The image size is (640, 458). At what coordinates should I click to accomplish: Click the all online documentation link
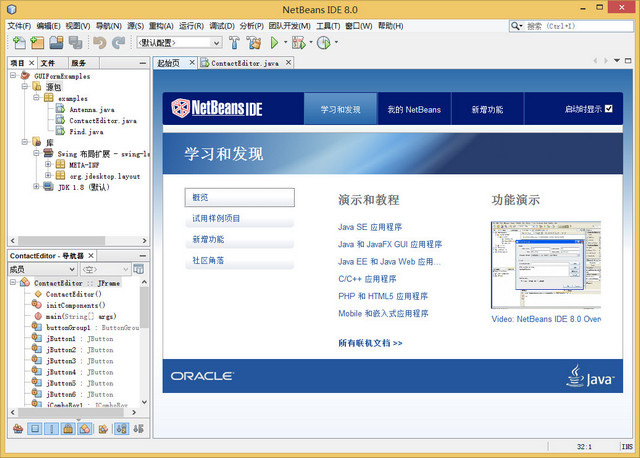click(370, 343)
